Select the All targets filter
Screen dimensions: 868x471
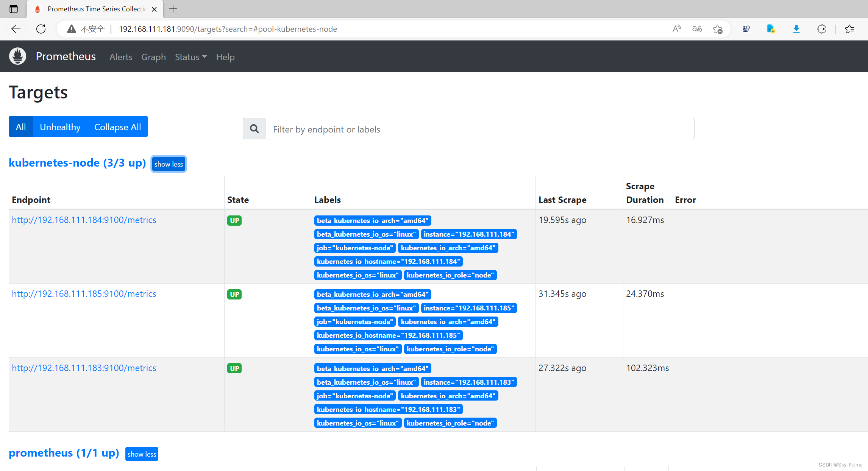tap(21, 127)
